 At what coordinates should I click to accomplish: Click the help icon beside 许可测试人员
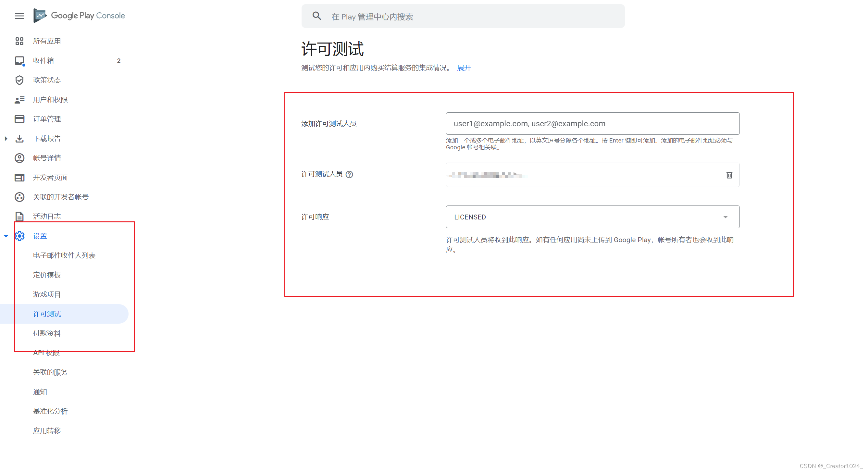click(x=349, y=174)
